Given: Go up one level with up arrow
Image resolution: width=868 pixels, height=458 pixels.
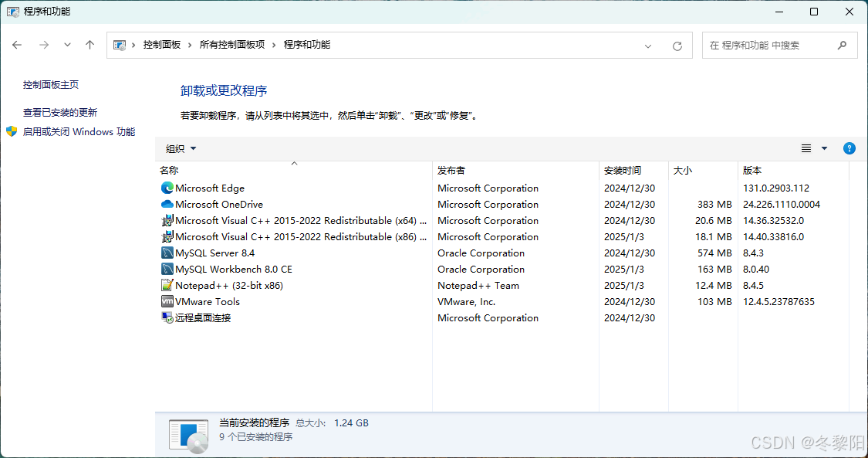Looking at the screenshot, I should [90, 45].
